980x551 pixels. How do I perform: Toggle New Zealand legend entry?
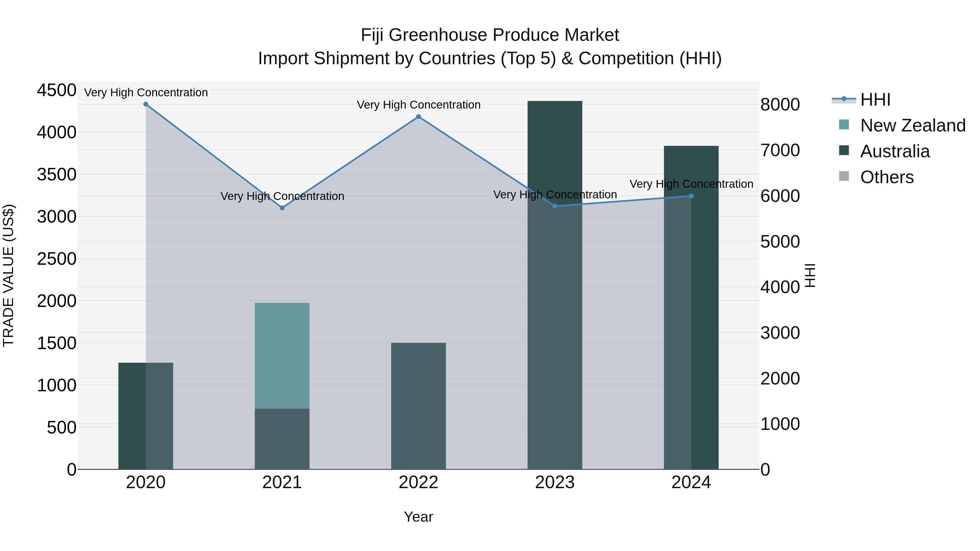(x=902, y=125)
